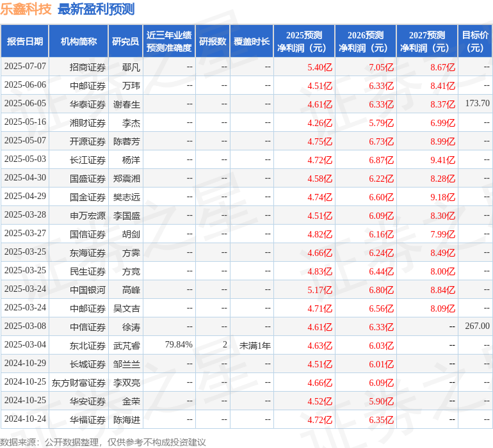The height and width of the screenshot is (448, 493).
Task: Open the 东方财富证券 institution entry
Action: point(79,382)
